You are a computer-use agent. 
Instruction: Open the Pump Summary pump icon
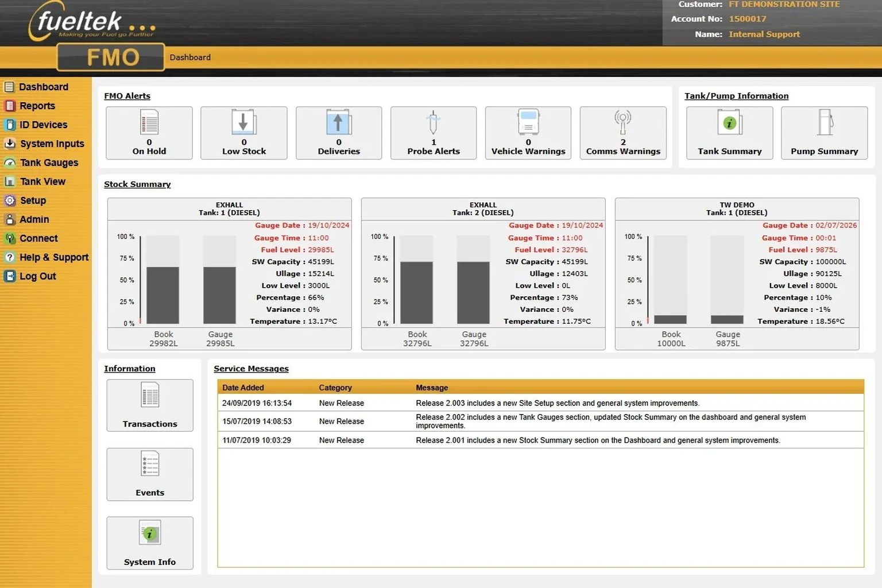[x=825, y=122]
